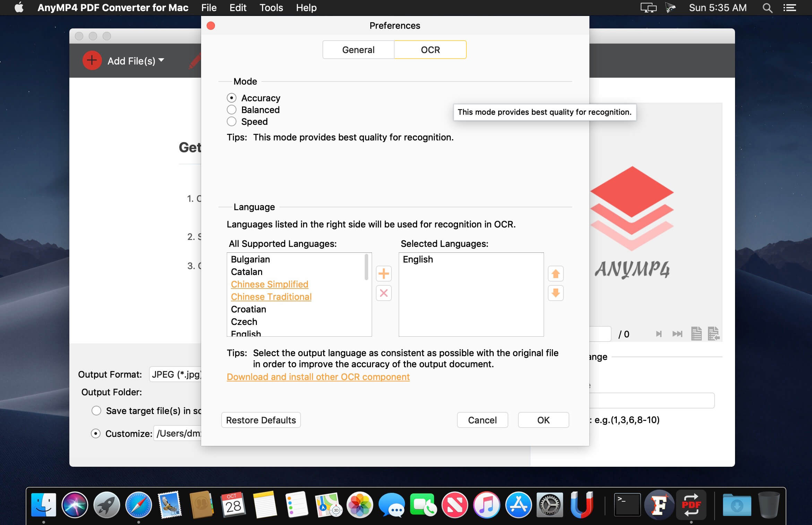
Task: Open Download and install other OCR component link
Action: tap(318, 377)
